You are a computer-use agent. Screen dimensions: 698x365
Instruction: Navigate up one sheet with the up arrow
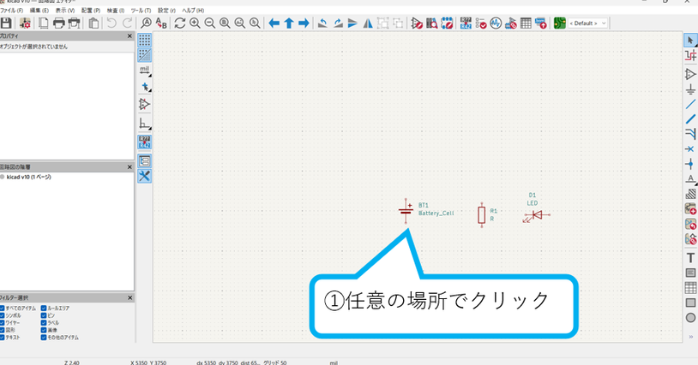click(289, 23)
